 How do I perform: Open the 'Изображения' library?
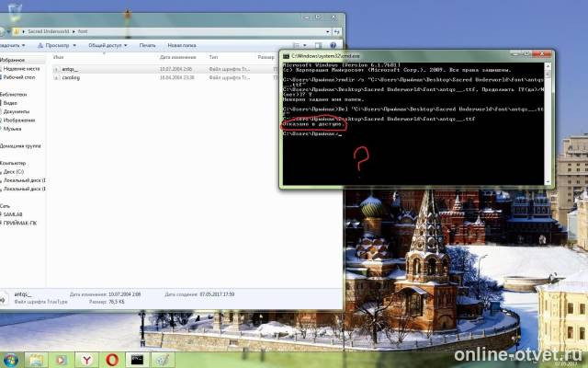point(19,121)
